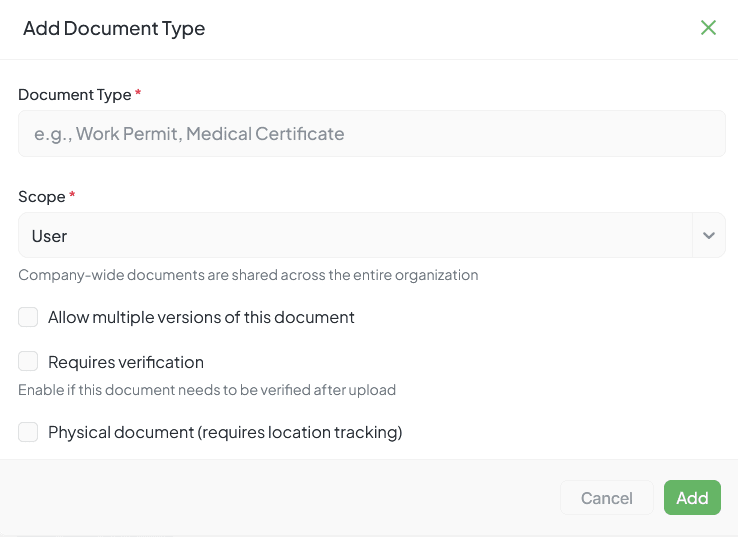Click the Company-wide documents helper text
This screenshot has height=537, width=738.
248,274
